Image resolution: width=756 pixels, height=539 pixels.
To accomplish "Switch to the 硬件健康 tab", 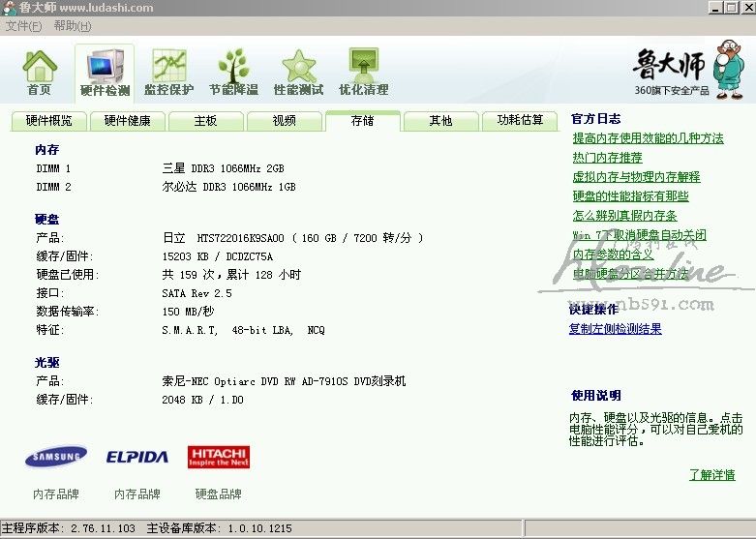I will tap(127, 121).
